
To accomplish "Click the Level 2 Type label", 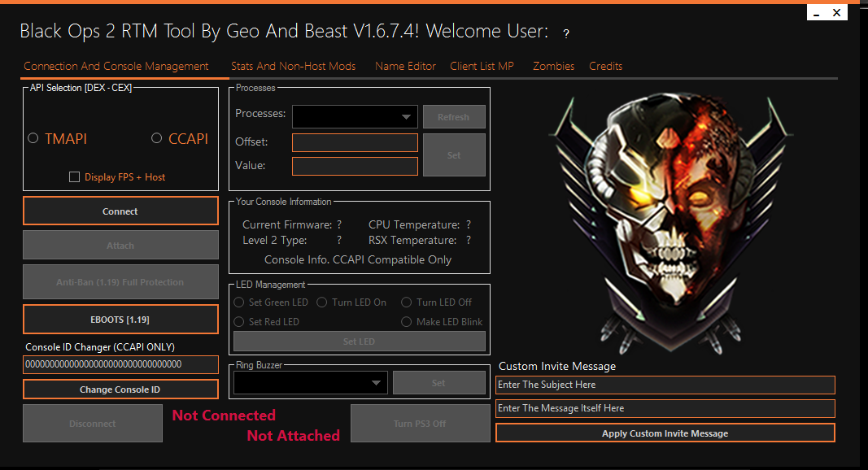I will click(x=275, y=240).
